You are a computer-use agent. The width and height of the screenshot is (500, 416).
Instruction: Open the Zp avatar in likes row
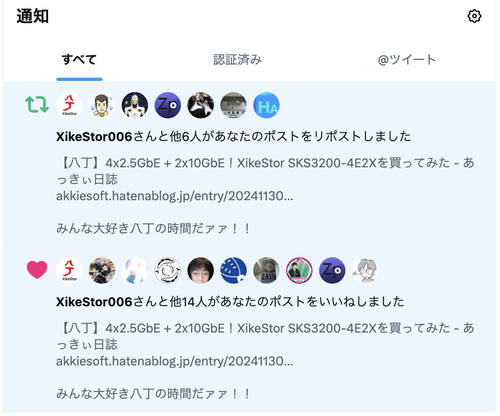click(332, 270)
